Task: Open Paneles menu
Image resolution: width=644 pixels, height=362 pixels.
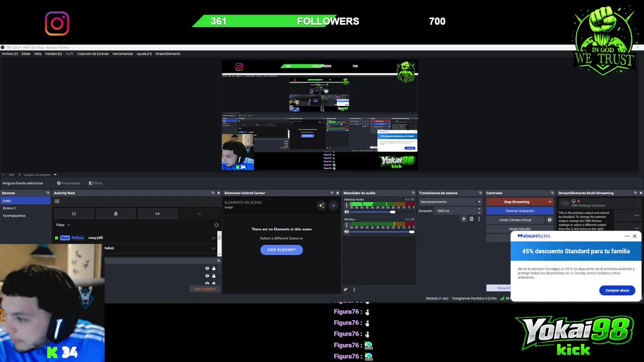Action: 53,54
